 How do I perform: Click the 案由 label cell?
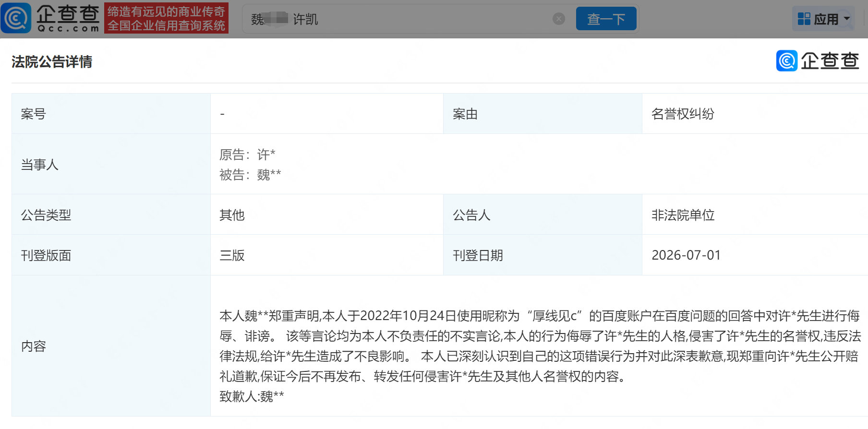click(542, 114)
